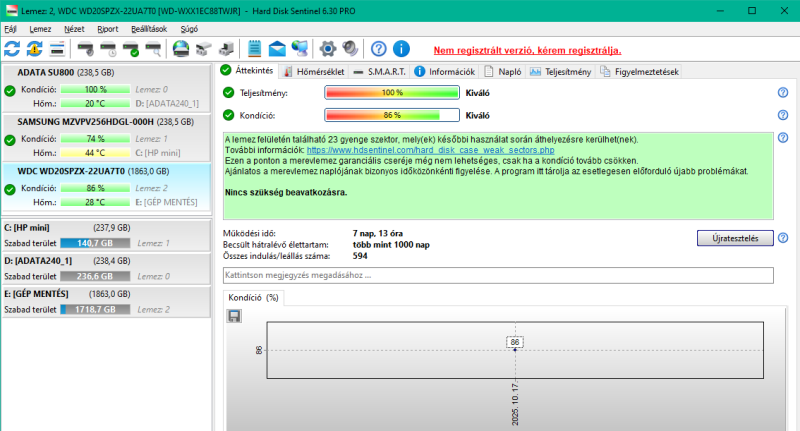Click the 594 start/stop count value
The image size is (800, 431).
(360, 256)
